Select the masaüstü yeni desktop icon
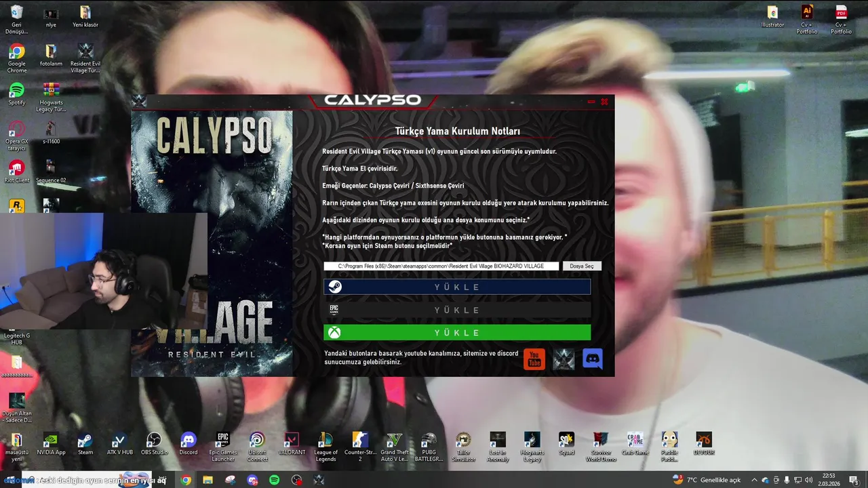The width and height of the screenshot is (868, 488). [x=16, y=447]
